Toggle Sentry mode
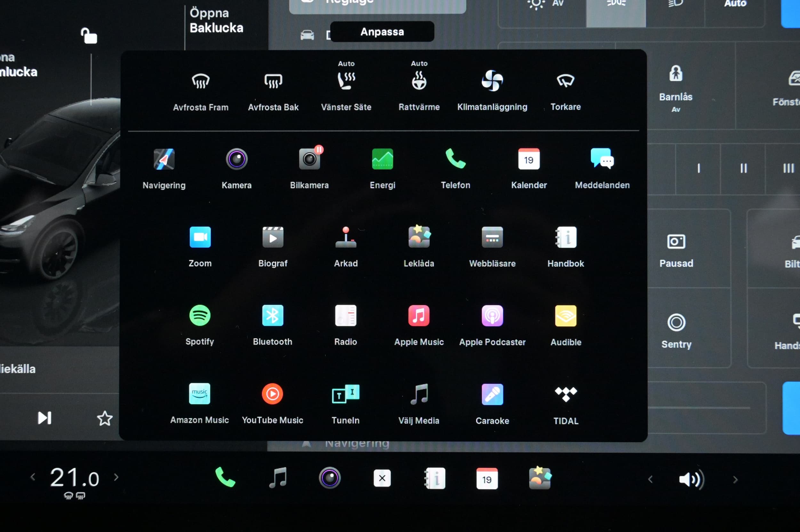 [x=676, y=331]
